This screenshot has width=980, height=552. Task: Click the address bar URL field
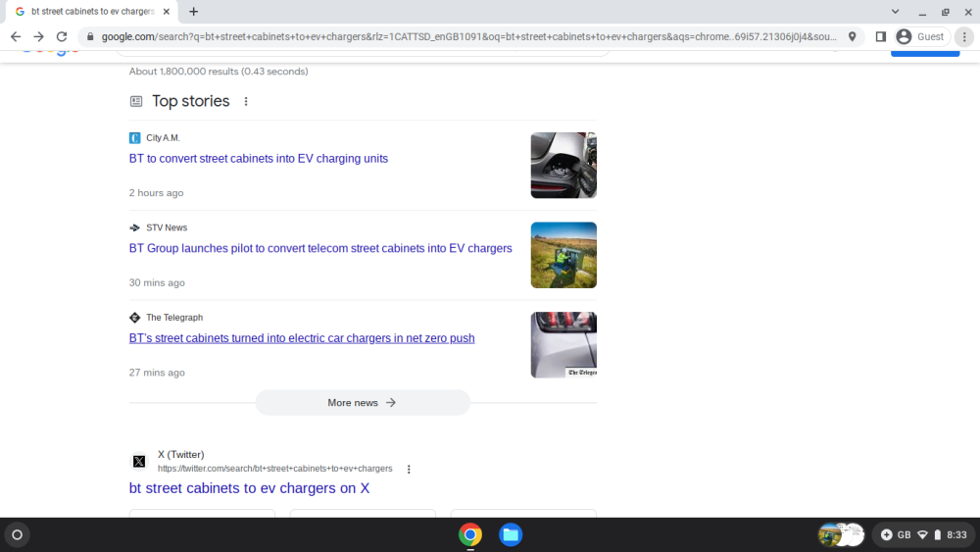468,37
